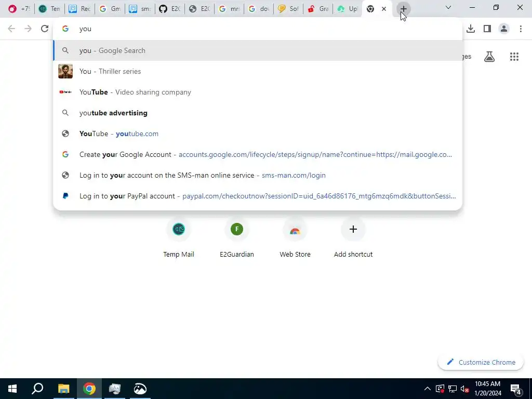Expand the tab search chevron
The image size is (532, 399).
pos(448,7)
